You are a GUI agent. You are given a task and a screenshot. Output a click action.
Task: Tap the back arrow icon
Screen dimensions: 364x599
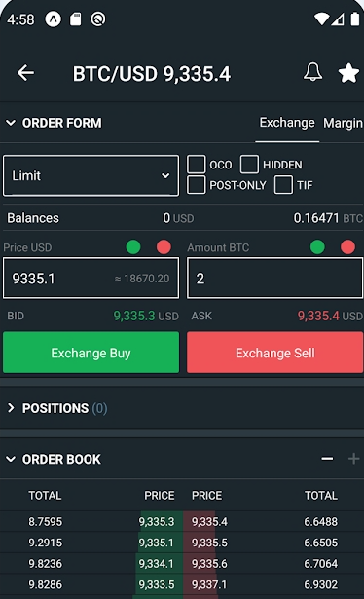25,73
